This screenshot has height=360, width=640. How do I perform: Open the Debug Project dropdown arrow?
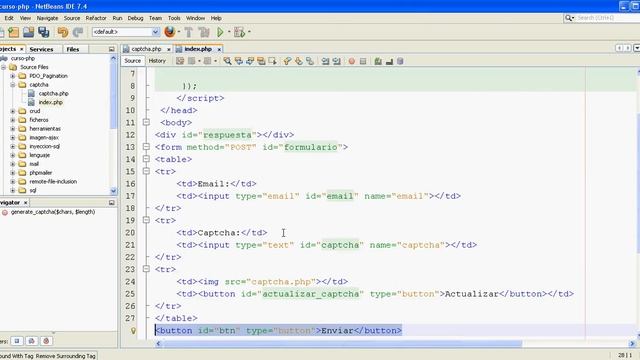[x=249, y=32]
